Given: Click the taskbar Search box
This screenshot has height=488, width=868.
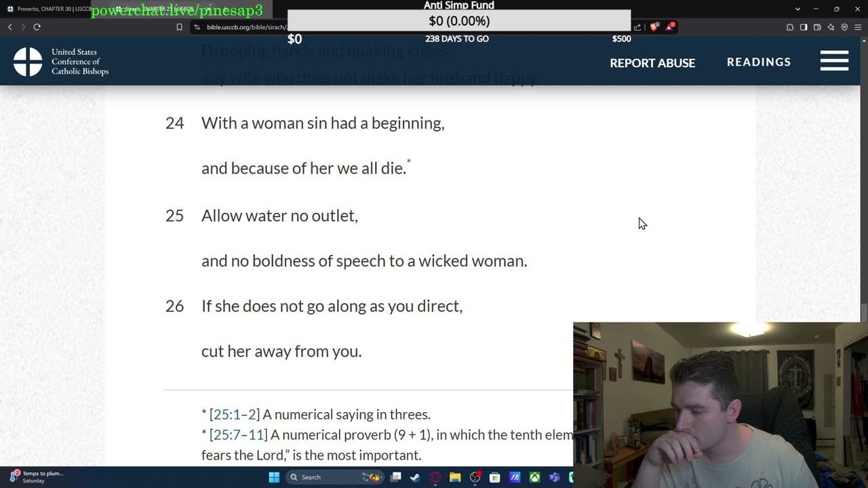Looking at the screenshot, I should point(336,477).
